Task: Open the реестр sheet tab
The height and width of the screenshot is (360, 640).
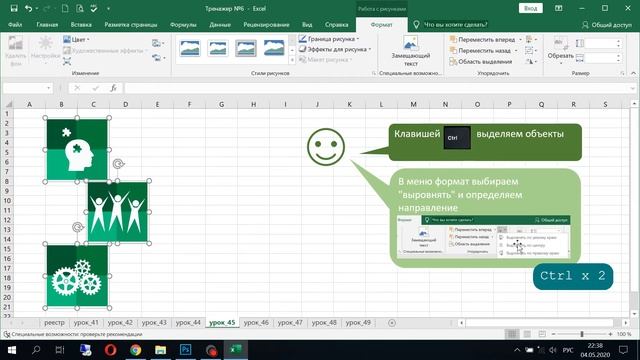Action: (x=54, y=322)
